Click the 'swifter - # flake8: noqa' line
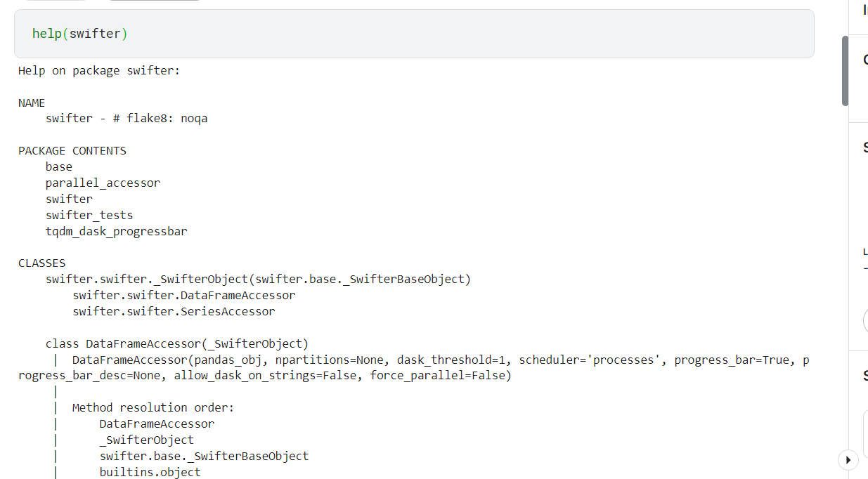 click(127, 119)
